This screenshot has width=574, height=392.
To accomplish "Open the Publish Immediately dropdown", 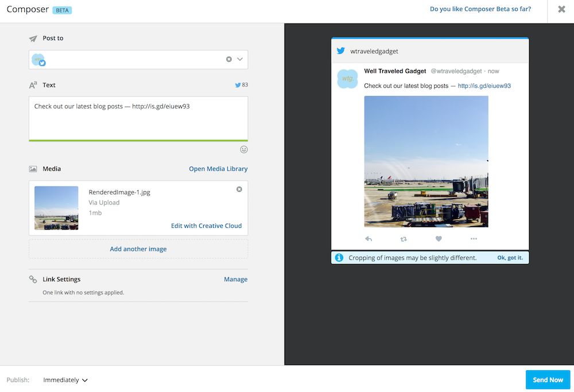I will point(65,380).
